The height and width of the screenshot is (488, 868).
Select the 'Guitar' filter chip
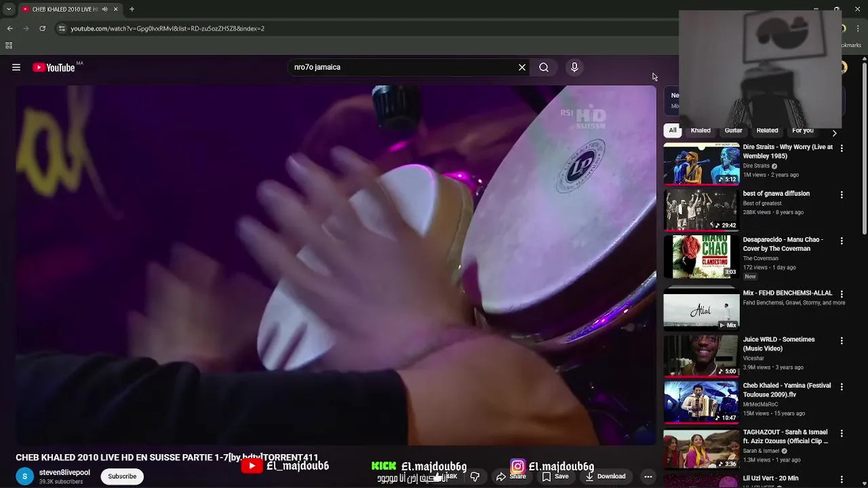pos(733,130)
